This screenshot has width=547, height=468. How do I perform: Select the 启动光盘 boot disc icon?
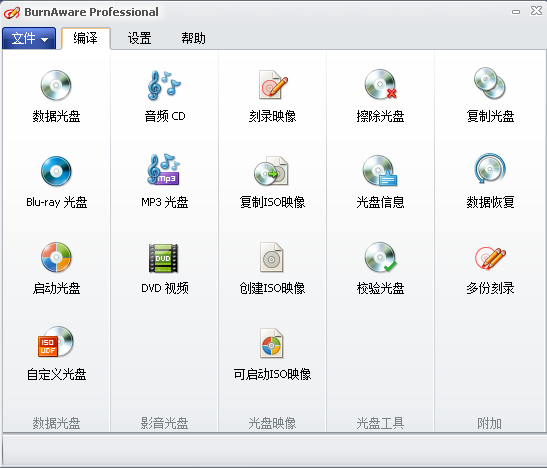(56, 257)
